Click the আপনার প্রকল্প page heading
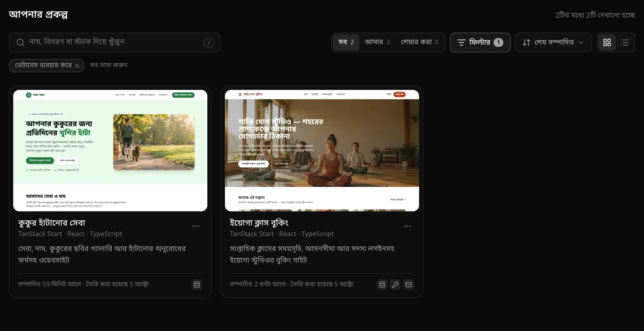The width and height of the screenshot is (644, 331). pos(38,14)
